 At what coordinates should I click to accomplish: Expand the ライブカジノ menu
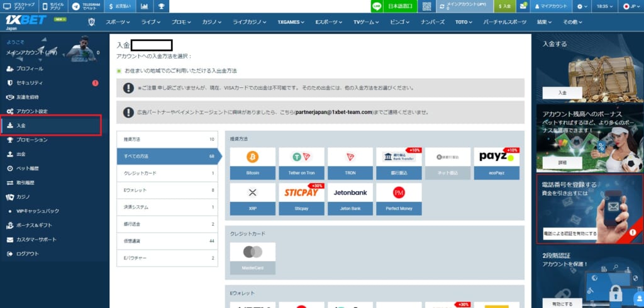pyautogui.click(x=250, y=22)
